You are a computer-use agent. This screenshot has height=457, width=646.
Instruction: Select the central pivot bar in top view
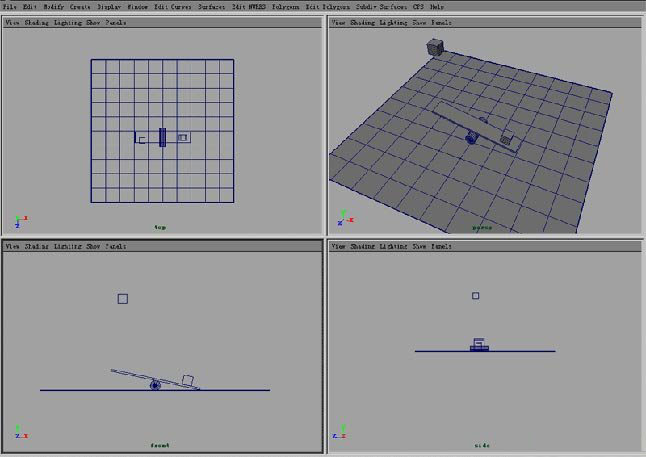(163, 137)
